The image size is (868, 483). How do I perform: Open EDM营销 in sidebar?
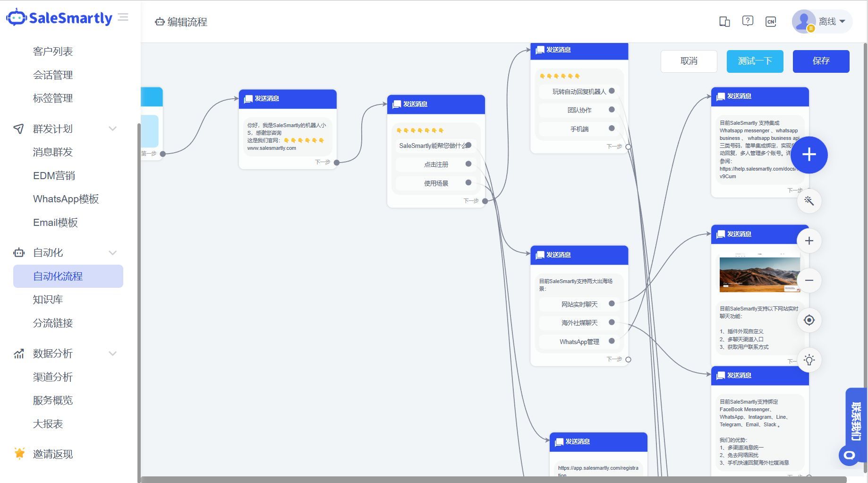pyautogui.click(x=54, y=175)
